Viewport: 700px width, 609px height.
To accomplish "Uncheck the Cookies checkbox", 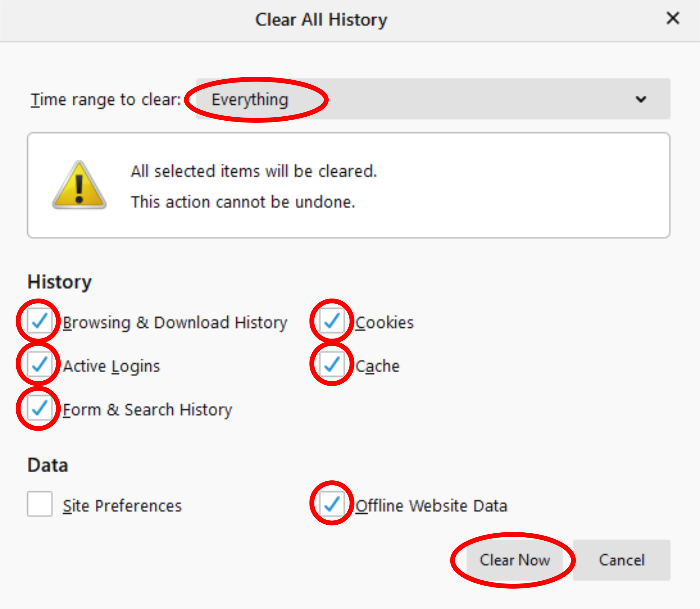I will coord(332,321).
